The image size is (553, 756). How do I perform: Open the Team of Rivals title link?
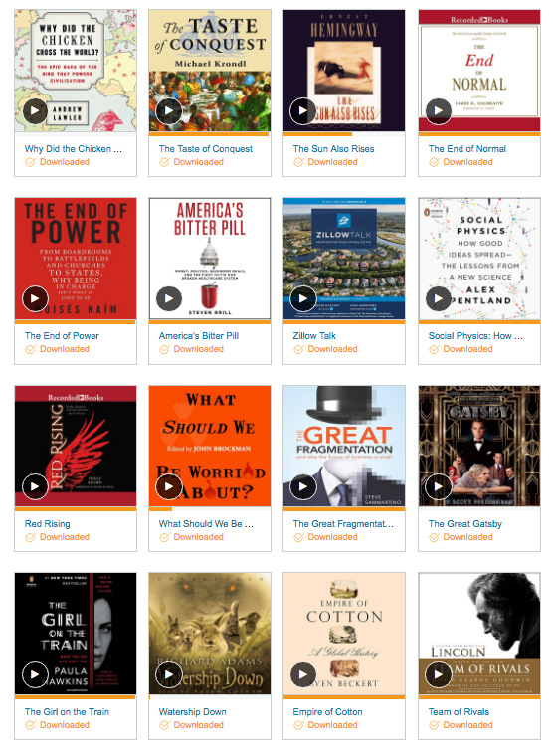click(x=459, y=712)
